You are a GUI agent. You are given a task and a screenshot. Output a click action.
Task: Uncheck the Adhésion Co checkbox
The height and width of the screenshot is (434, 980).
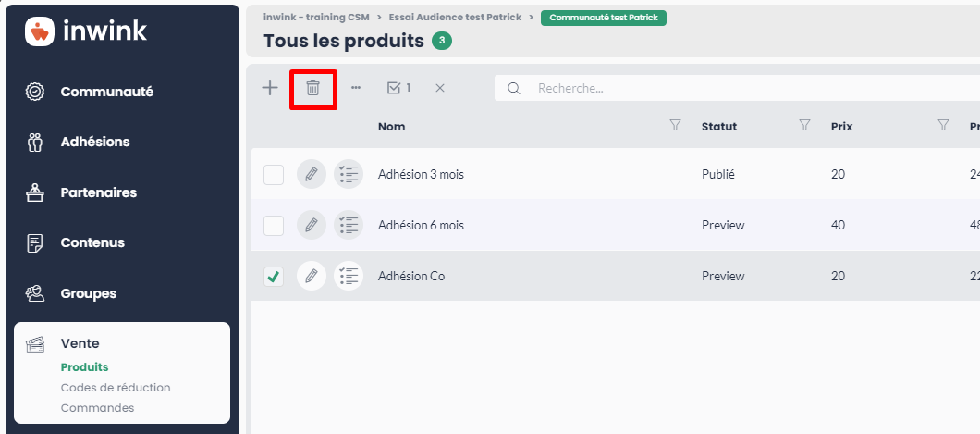click(x=274, y=277)
